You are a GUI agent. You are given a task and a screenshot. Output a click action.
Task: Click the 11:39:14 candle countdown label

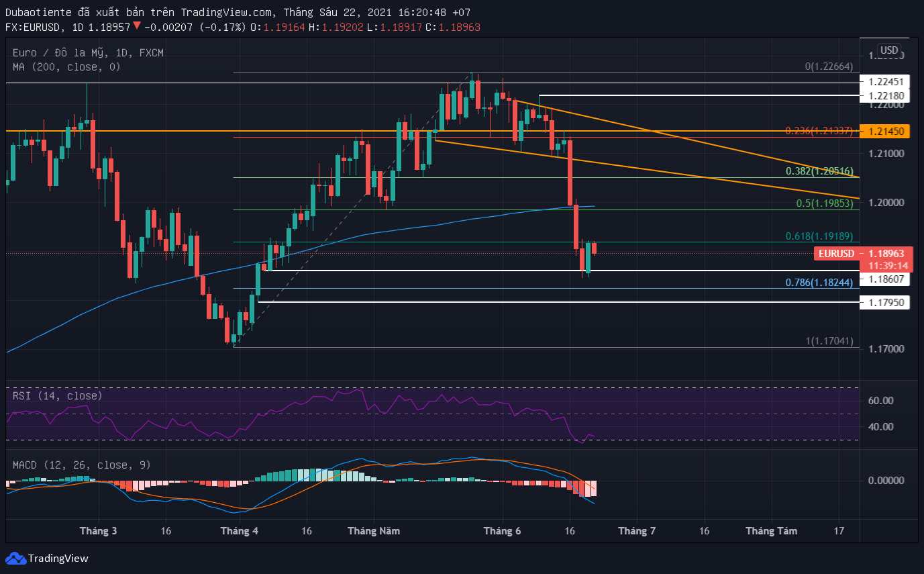point(888,266)
